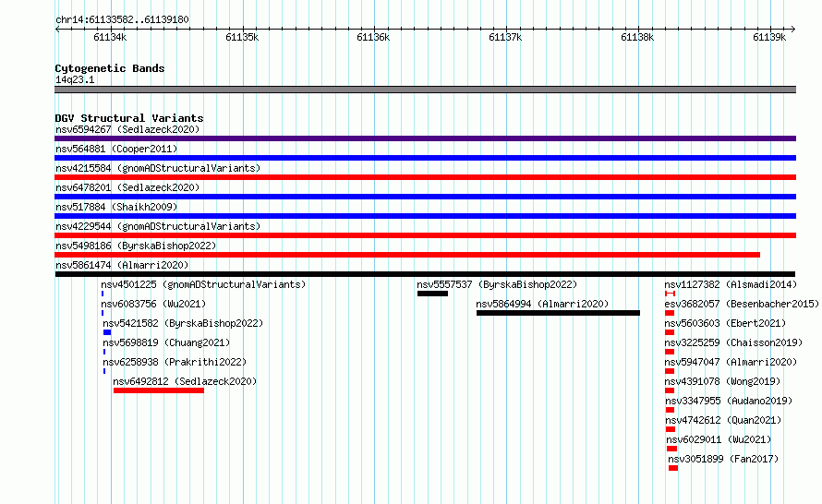Click the nsv1127382 (Alsmadi2014) label

tap(731, 284)
